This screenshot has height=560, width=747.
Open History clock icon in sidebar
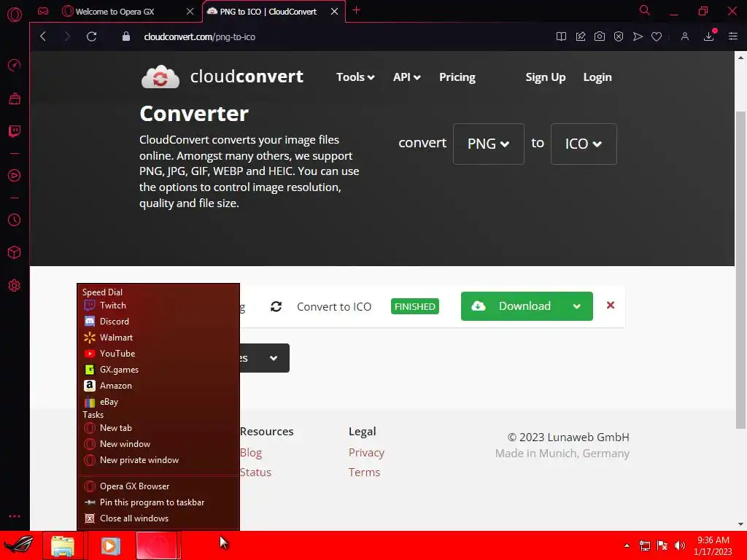click(x=15, y=219)
